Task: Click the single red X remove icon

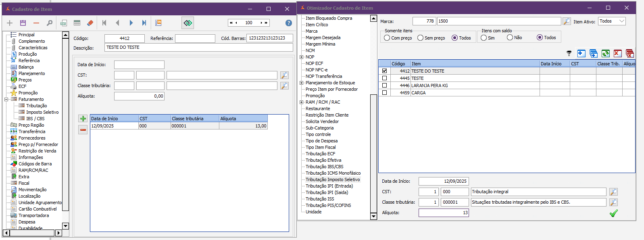Action: click(617, 53)
